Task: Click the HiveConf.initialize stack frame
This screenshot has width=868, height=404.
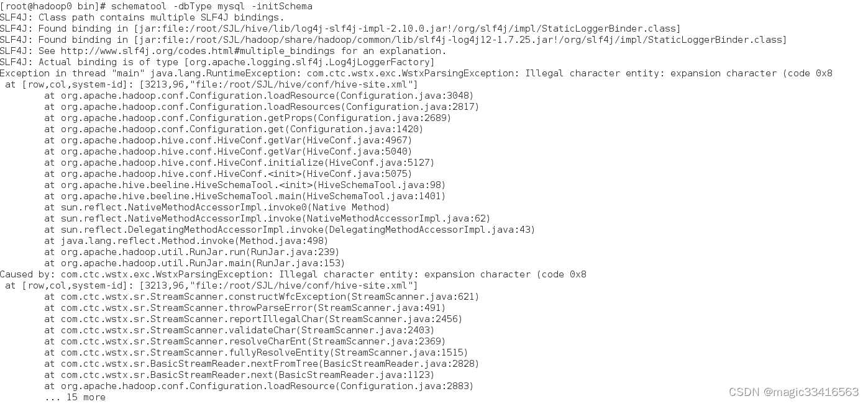Action: (x=239, y=163)
